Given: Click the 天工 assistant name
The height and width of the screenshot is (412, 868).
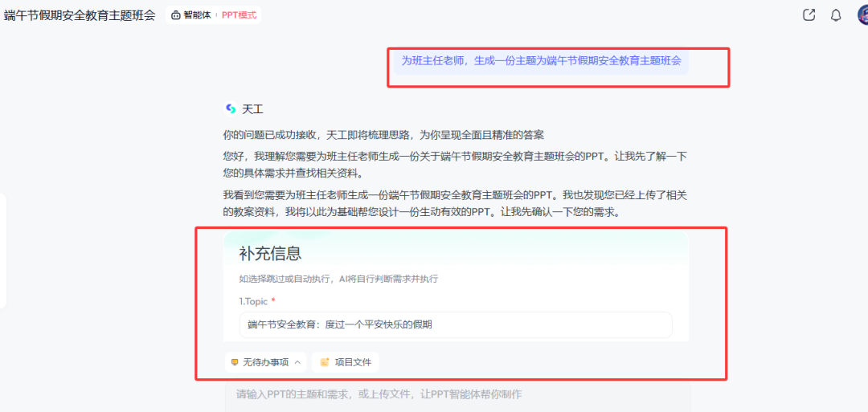Looking at the screenshot, I should pyautogui.click(x=252, y=109).
